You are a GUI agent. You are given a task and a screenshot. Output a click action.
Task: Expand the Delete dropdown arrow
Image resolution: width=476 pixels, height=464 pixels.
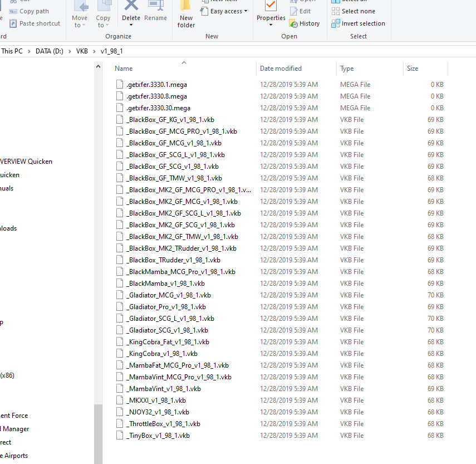[x=131, y=25]
